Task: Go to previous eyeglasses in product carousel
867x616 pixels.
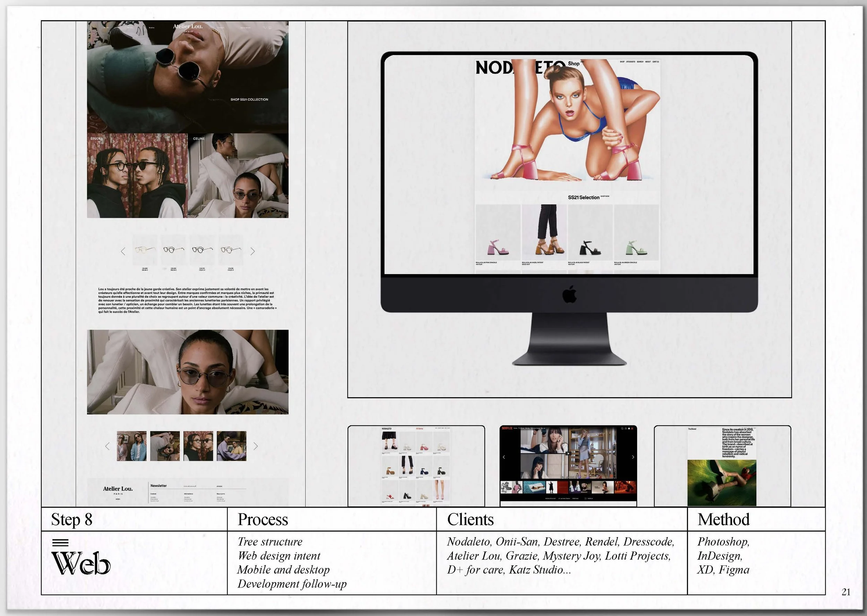Action: 123,251
